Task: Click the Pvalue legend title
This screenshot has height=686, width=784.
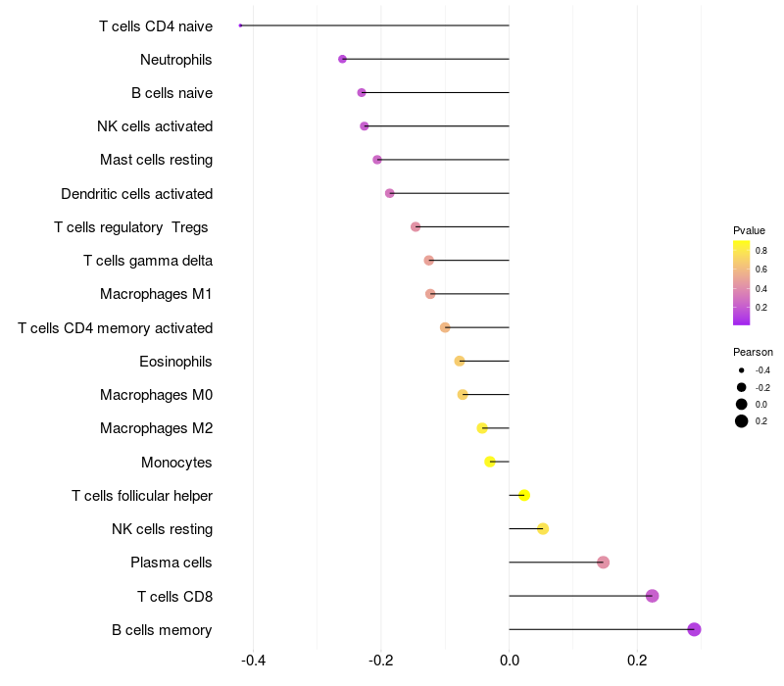Action: (x=749, y=230)
